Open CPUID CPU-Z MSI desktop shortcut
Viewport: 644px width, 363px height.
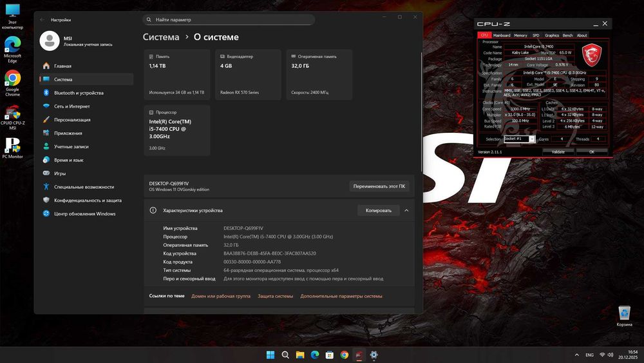point(12,117)
